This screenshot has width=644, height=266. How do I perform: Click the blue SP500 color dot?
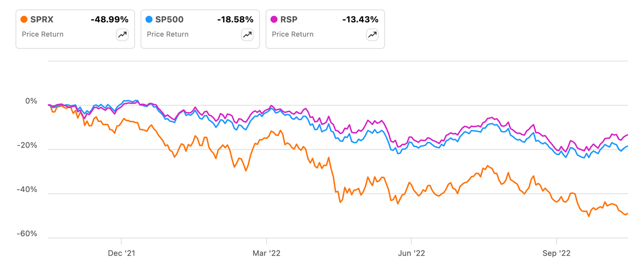(150, 19)
